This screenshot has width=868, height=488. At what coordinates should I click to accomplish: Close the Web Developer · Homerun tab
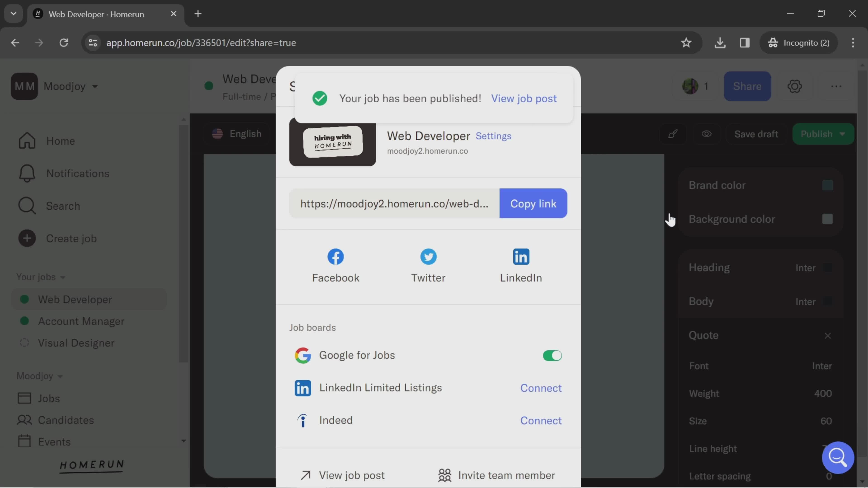pyautogui.click(x=173, y=14)
